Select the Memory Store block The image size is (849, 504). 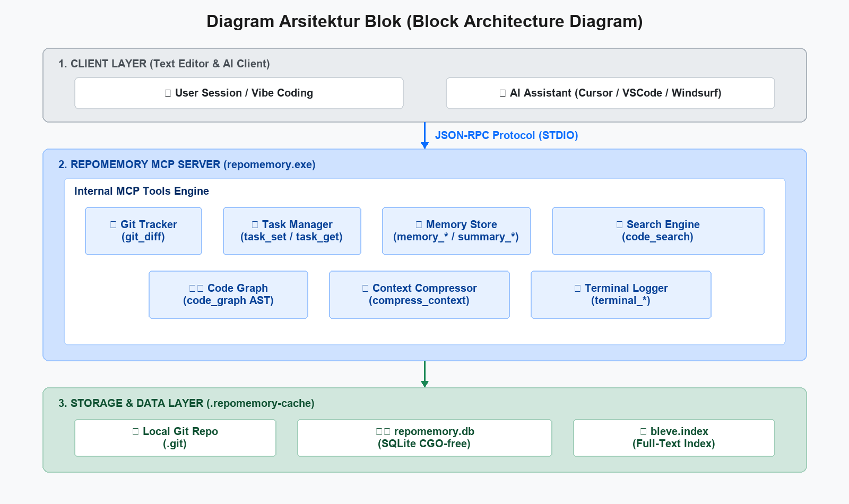[456, 231]
